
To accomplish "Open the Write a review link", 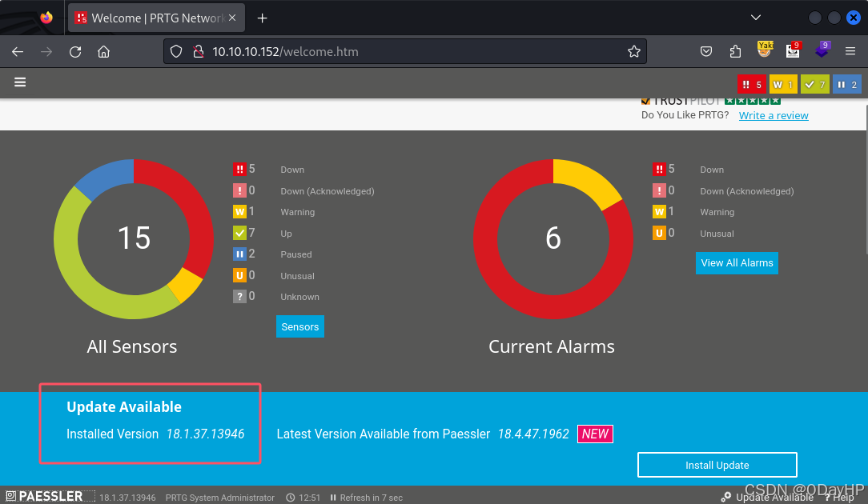I will [x=774, y=116].
